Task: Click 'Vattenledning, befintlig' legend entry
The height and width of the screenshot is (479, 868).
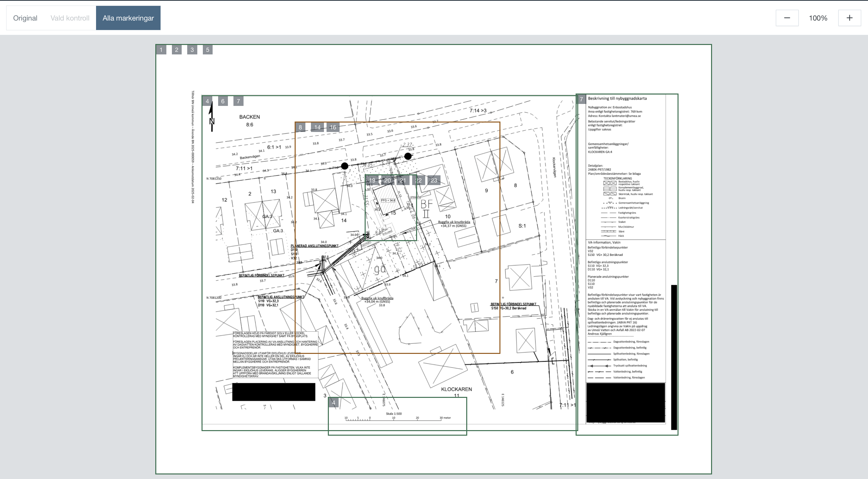Action: point(628,371)
